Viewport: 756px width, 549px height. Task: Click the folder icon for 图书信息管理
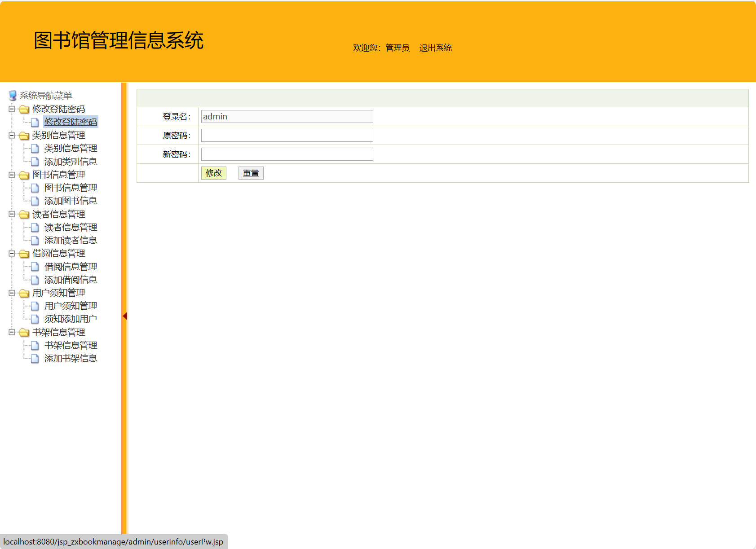click(x=25, y=175)
